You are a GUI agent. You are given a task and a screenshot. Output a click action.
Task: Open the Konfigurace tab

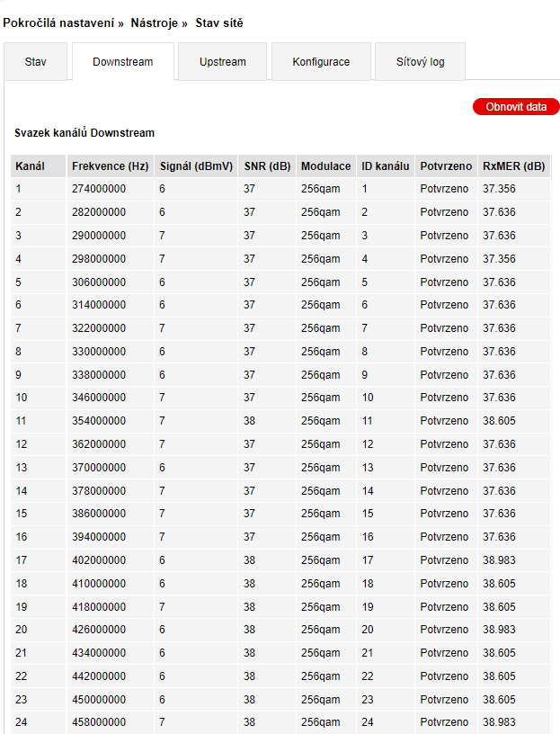click(321, 62)
